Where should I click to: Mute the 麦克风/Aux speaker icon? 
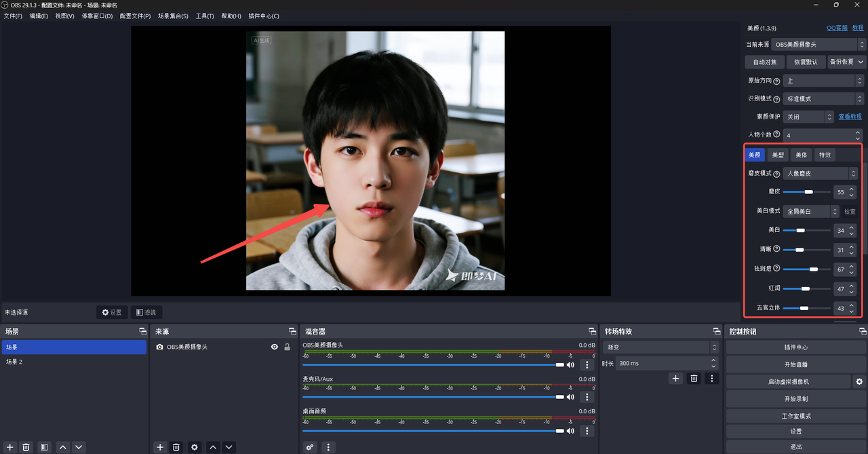click(x=570, y=397)
